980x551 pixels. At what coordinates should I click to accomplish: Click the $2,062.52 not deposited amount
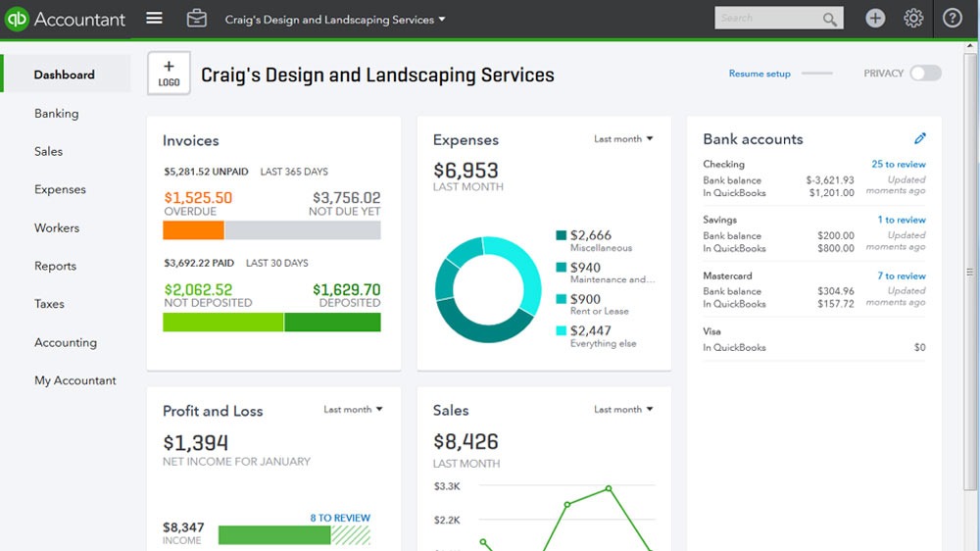198,289
